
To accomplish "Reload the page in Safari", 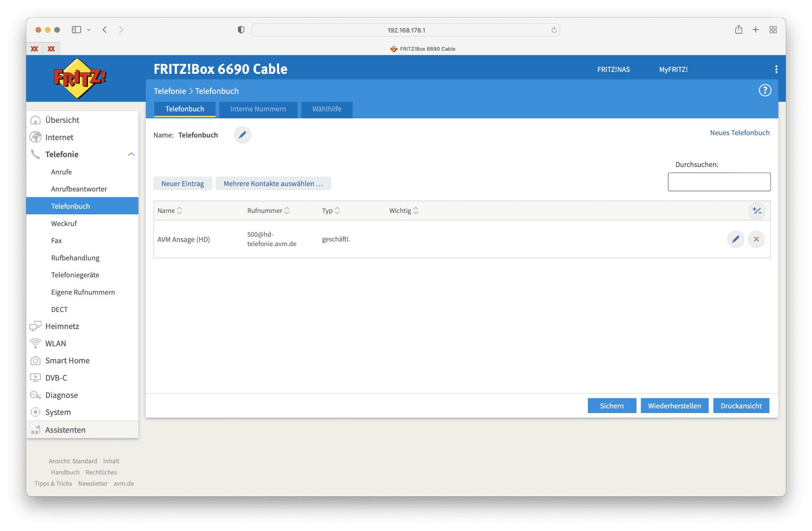I will coord(554,30).
